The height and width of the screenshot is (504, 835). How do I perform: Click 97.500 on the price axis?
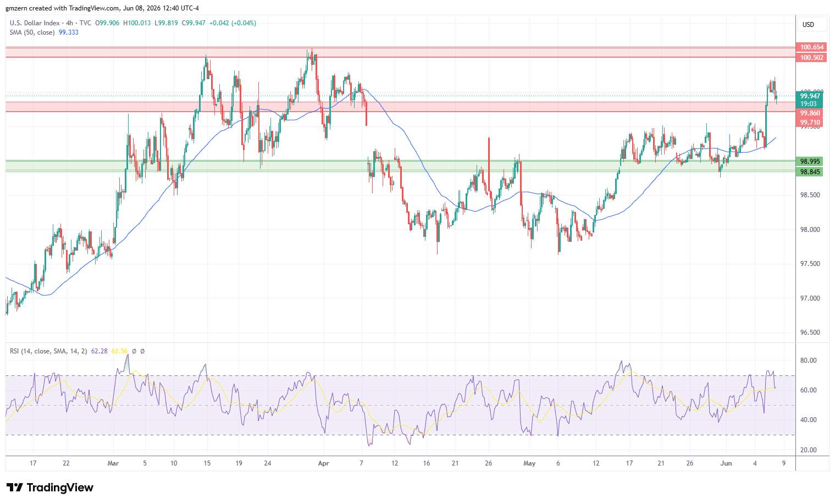[x=810, y=264]
